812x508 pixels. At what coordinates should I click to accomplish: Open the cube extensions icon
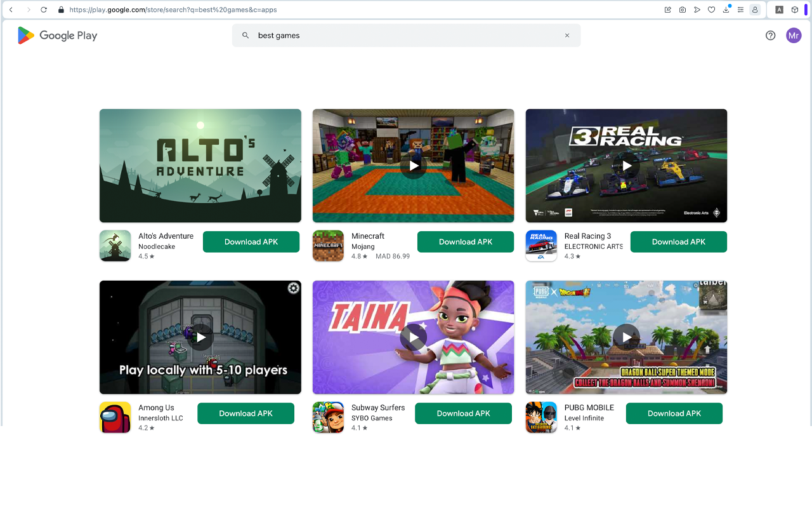point(794,10)
